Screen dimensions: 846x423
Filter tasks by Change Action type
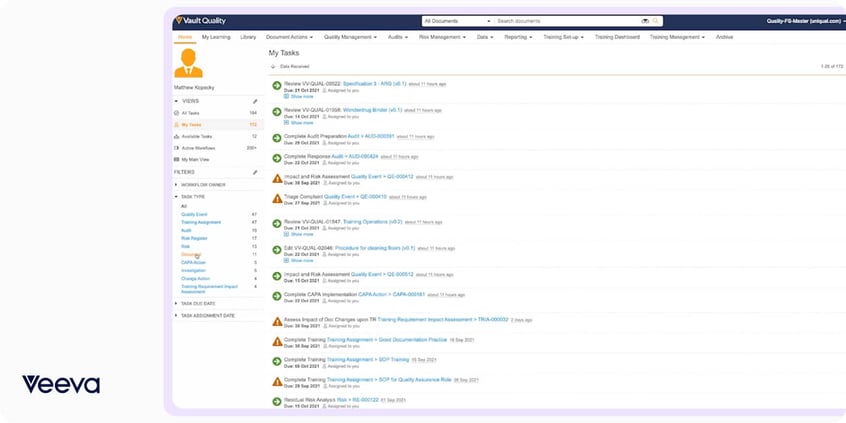[x=195, y=279]
